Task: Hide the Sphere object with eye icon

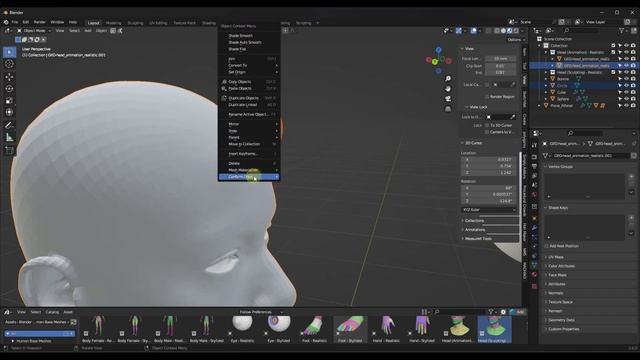Action: [627, 99]
